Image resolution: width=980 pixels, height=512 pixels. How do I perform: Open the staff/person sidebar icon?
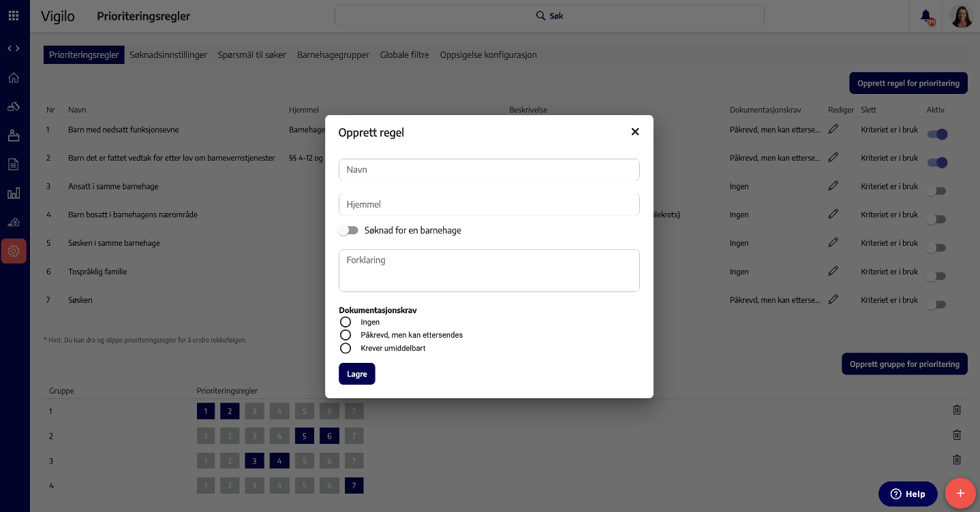point(14,135)
